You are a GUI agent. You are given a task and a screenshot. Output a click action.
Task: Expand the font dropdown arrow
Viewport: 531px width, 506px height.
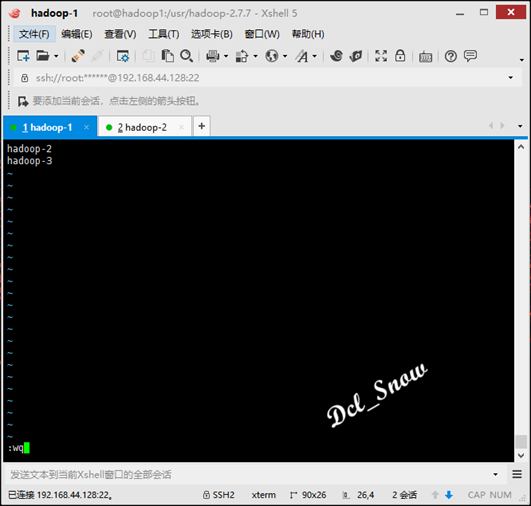pos(315,56)
